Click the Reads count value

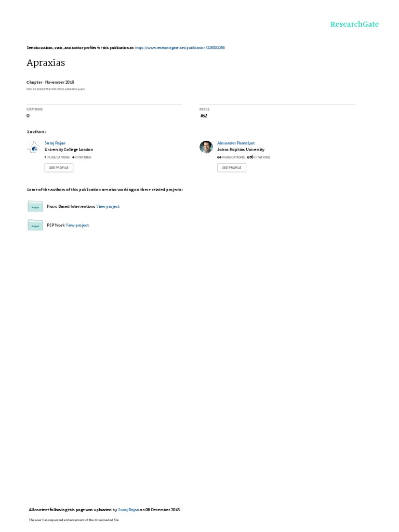click(203, 116)
